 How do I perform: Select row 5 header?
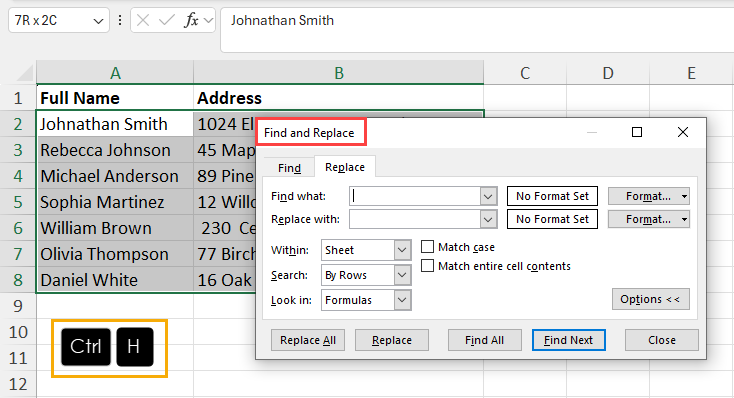pos(18,202)
